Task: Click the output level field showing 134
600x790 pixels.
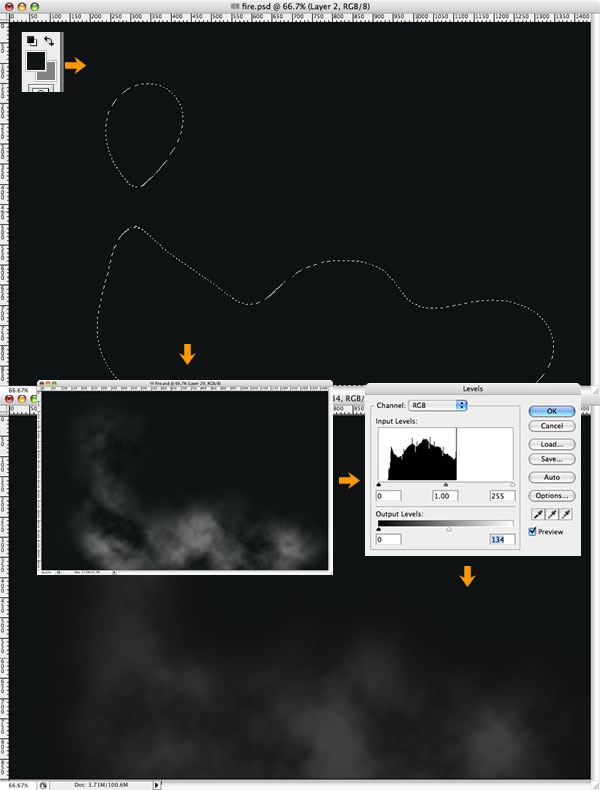Action: click(502, 539)
